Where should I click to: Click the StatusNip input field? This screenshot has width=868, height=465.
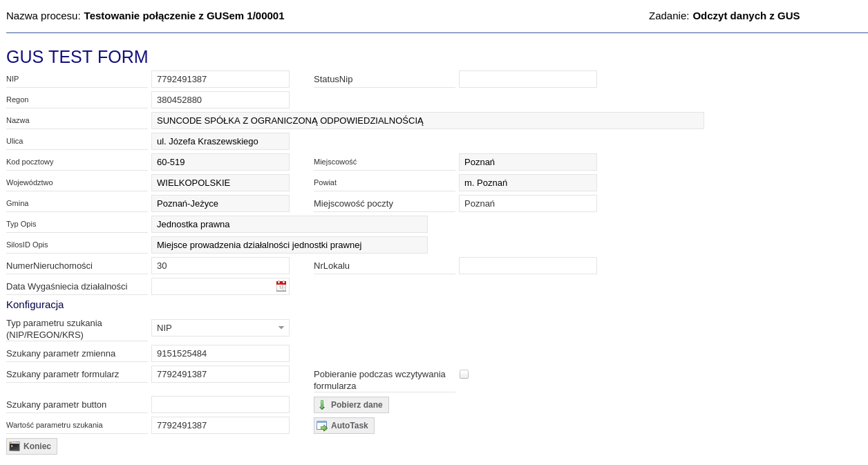click(528, 79)
